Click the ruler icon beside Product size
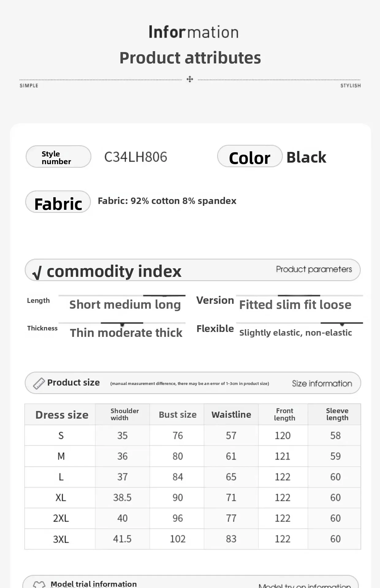This screenshot has height=588, width=380. click(x=39, y=383)
